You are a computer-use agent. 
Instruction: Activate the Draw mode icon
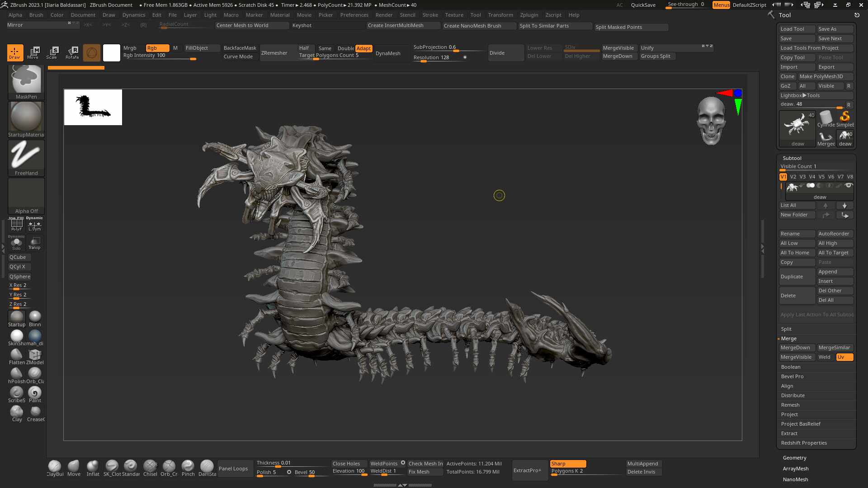click(15, 52)
